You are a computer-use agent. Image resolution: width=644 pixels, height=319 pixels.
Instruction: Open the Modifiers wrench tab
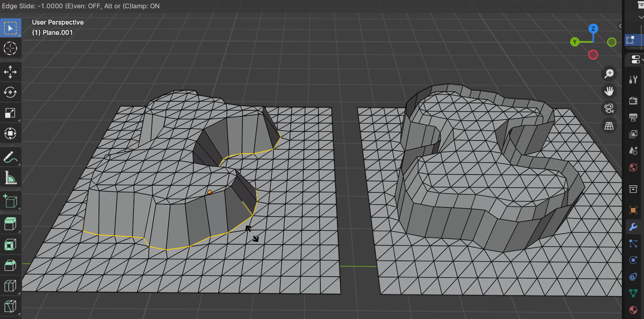pos(633,227)
